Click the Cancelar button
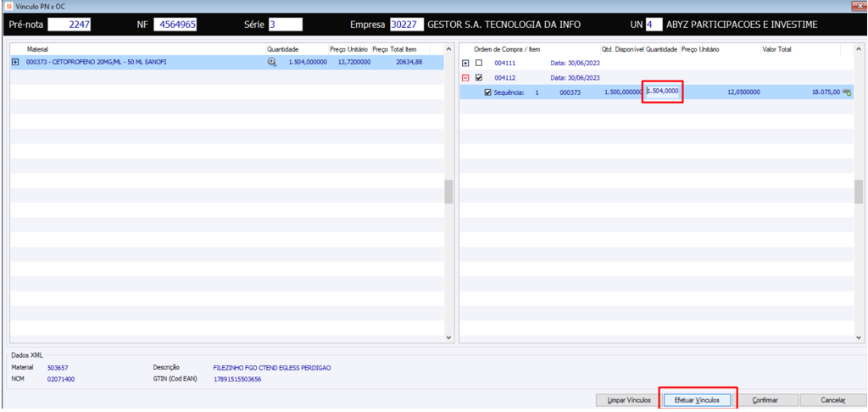Screen dimensions: 868x412 point(833,400)
